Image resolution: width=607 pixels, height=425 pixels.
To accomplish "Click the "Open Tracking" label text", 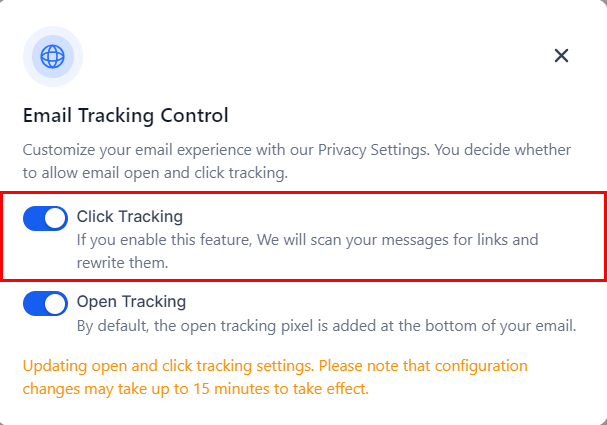I will click(131, 301).
